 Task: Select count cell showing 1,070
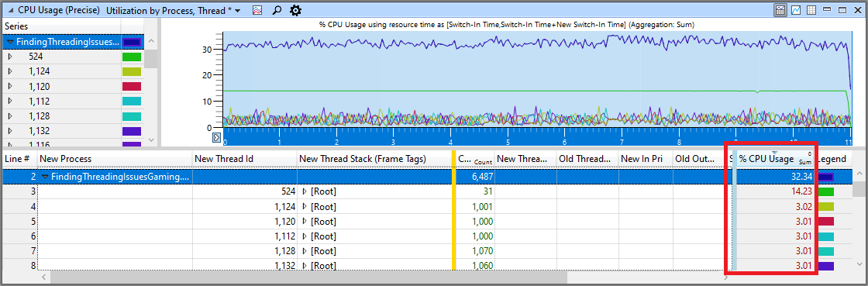[x=475, y=251]
